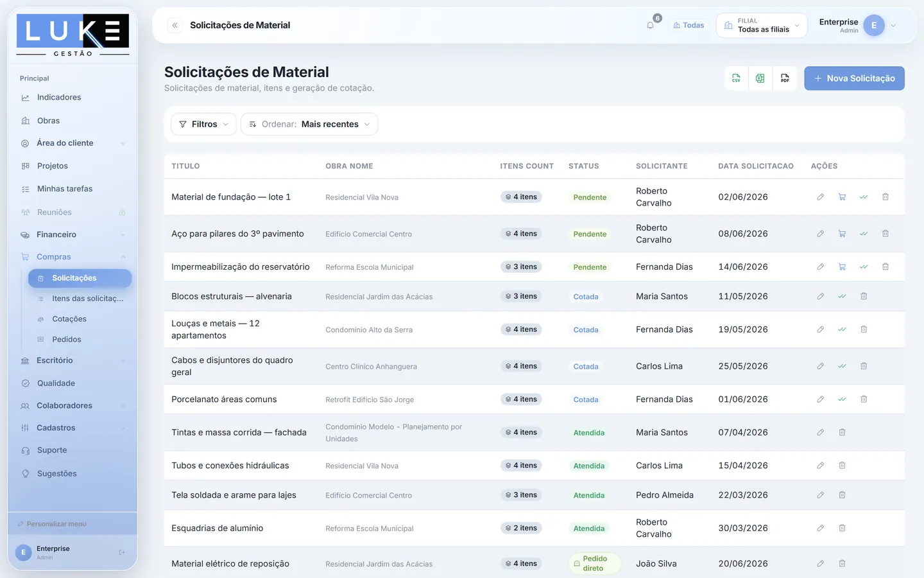
Task: Expand the Financeiro sidebar section
Action: click(73, 234)
